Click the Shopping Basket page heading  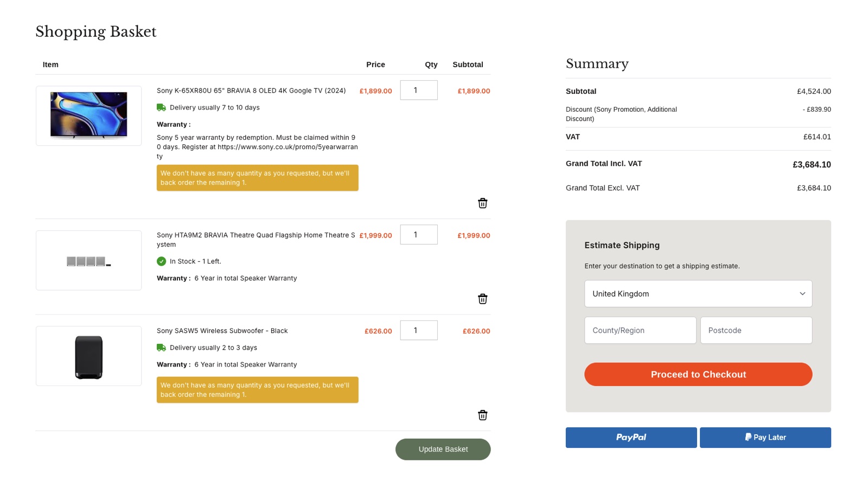click(x=96, y=32)
